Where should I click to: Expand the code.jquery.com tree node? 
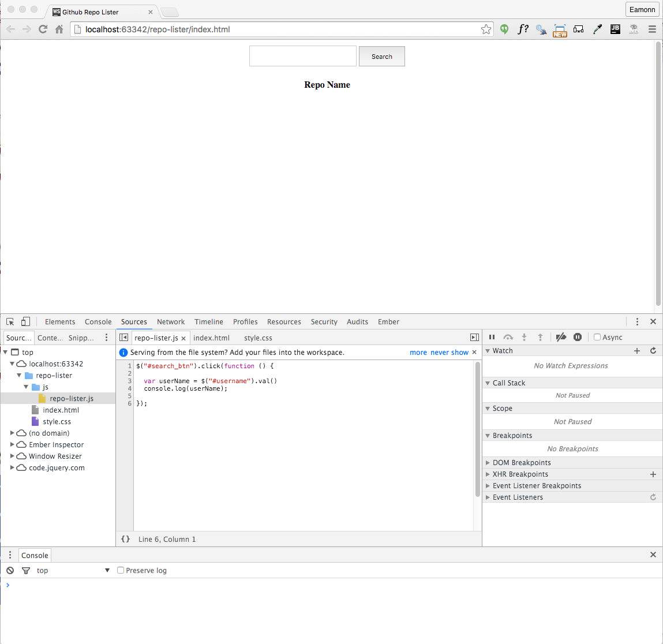(13, 468)
